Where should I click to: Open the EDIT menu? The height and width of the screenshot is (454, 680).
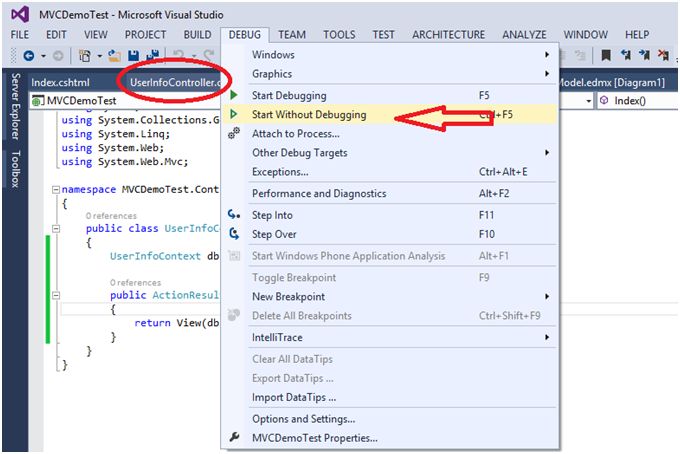click(56, 35)
